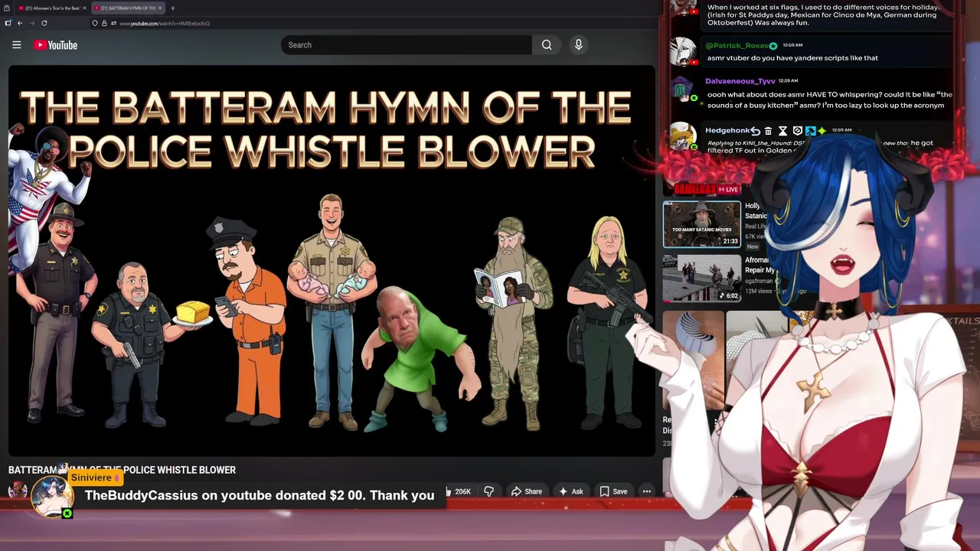The width and height of the screenshot is (980, 551).
Task: Share the video using Share button
Action: (526, 491)
